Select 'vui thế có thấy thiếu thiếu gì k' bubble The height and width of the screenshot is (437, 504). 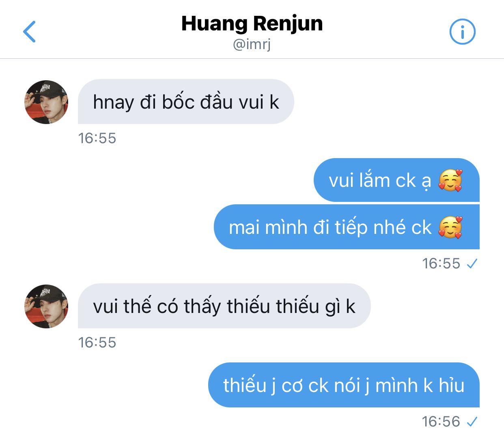pyautogui.click(x=224, y=306)
